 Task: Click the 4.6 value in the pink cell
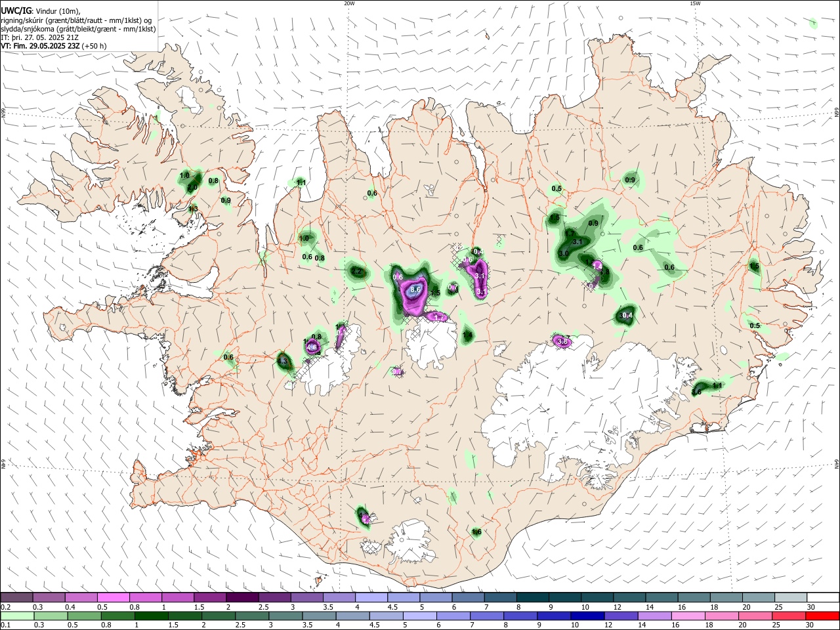tap(312, 346)
